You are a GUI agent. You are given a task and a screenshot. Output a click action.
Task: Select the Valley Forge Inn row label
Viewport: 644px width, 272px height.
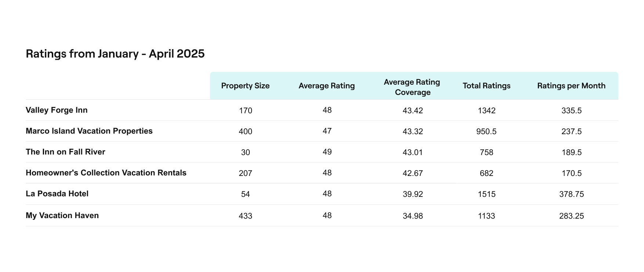(57, 110)
